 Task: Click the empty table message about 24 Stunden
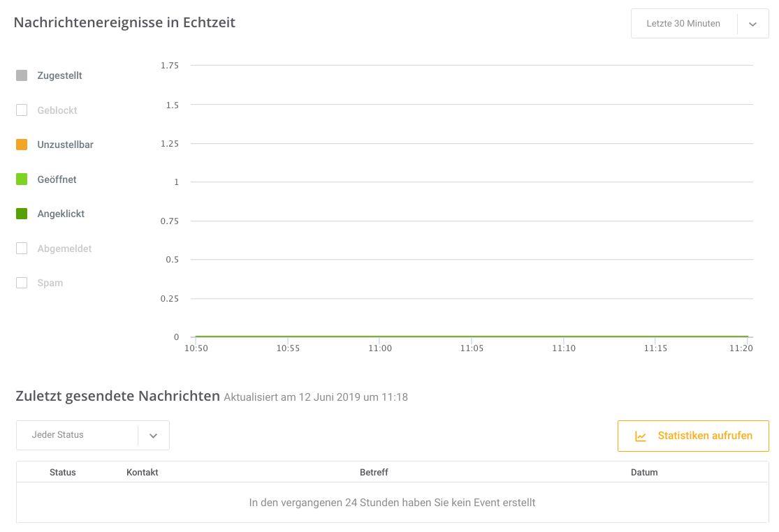[x=393, y=503]
